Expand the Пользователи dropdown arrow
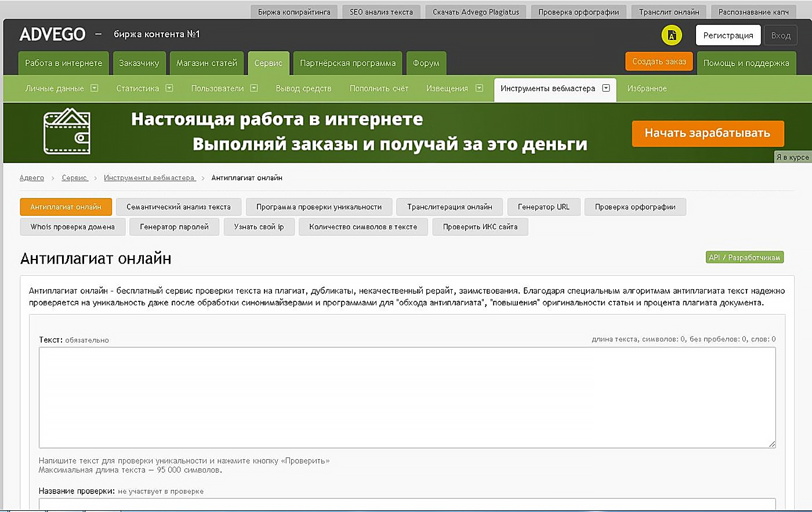Viewport: 812px width, 512px height. (254, 88)
